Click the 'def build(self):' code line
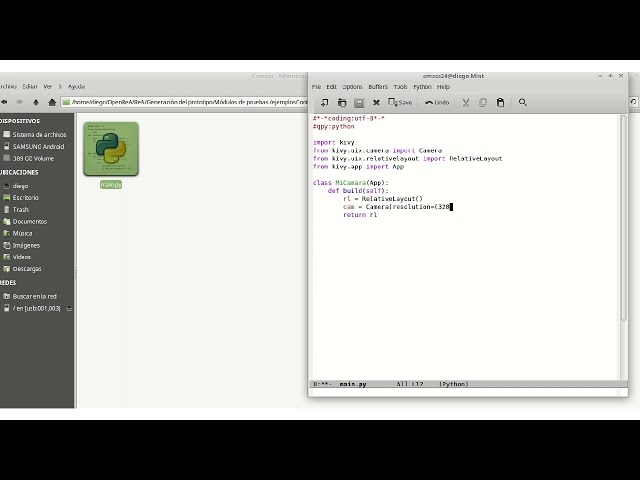Viewport: 640px width, 480px height. (x=358, y=191)
